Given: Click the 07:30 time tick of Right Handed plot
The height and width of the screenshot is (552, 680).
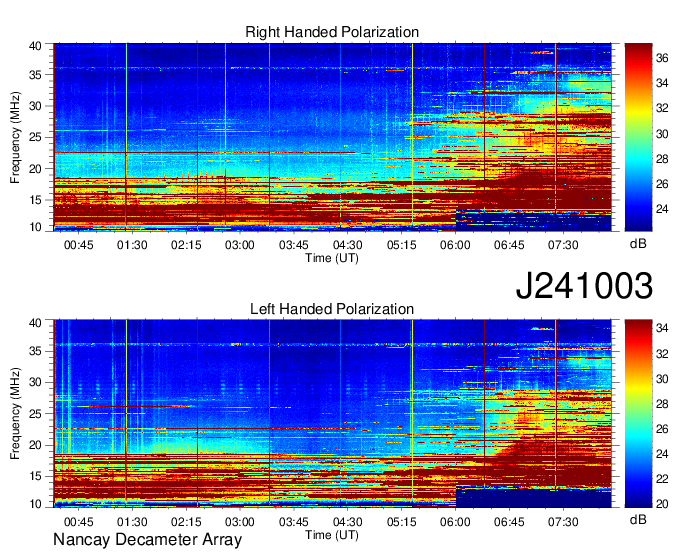Looking at the screenshot, I should click(x=563, y=245).
